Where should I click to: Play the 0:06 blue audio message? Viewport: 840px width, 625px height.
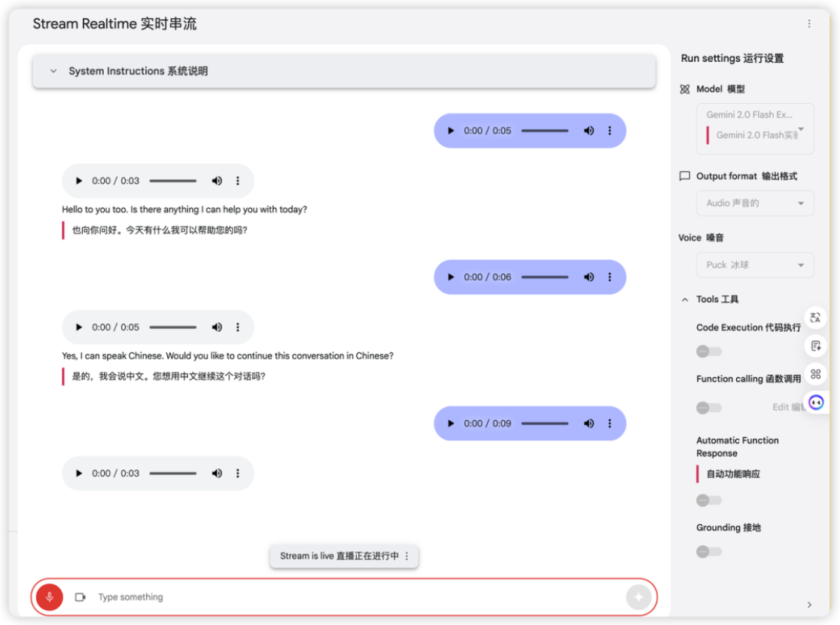pos(451,277)
